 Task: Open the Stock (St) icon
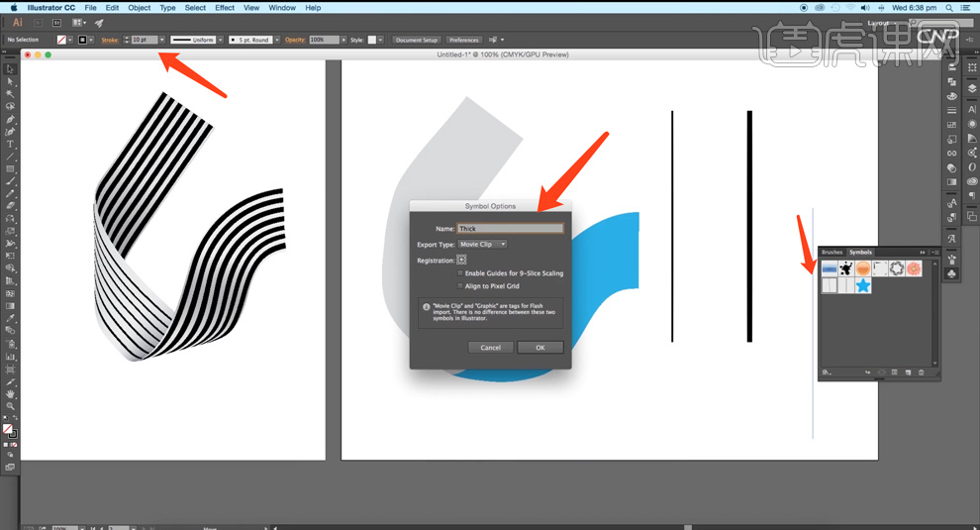click(x=56, y=23)
